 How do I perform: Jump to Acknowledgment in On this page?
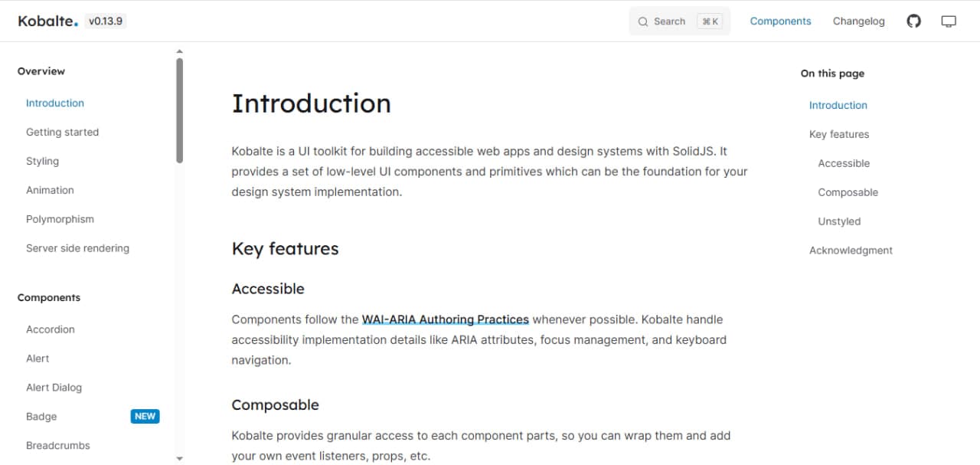(x=851, y=251)
